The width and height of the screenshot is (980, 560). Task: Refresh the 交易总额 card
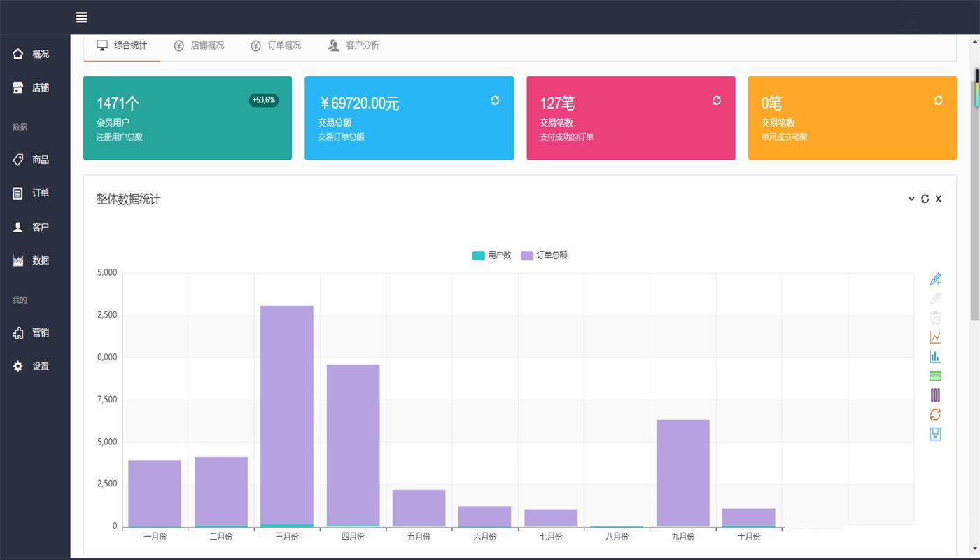(x=495, y=101)
